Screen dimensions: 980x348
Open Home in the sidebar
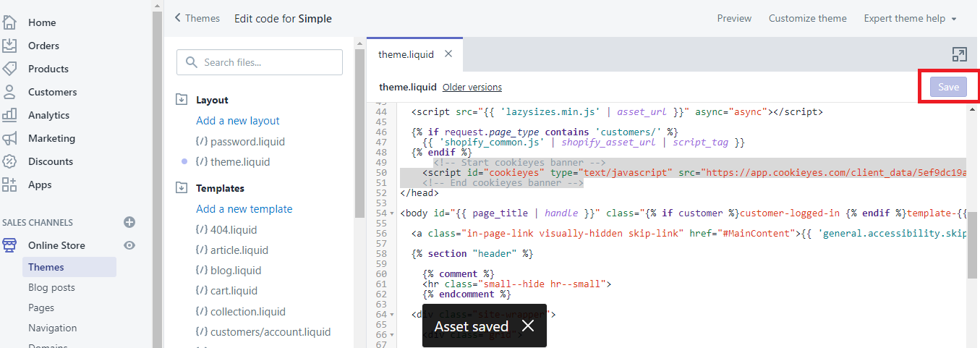(42, 22)
